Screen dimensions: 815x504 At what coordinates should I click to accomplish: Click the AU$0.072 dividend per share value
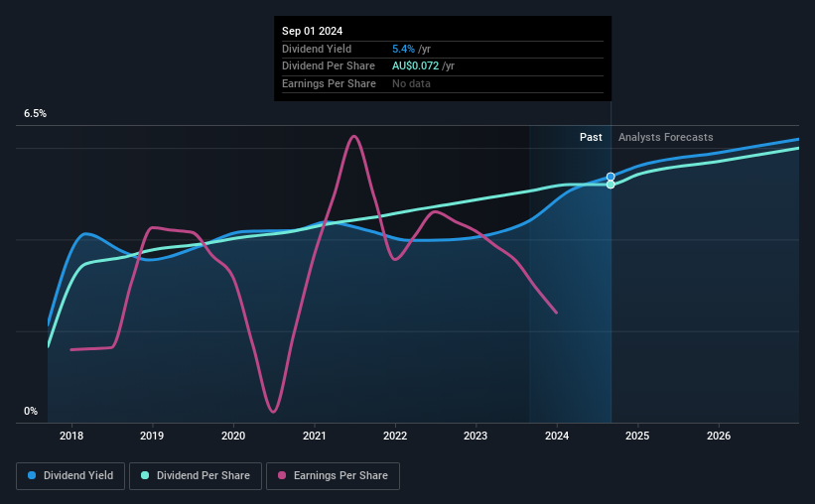(415, 66)
